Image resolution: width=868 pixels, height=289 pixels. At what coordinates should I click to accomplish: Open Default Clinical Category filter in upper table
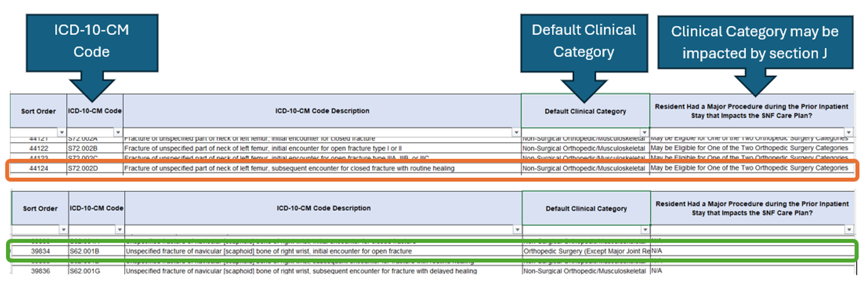pyautogui.click(x=644, y=132)
